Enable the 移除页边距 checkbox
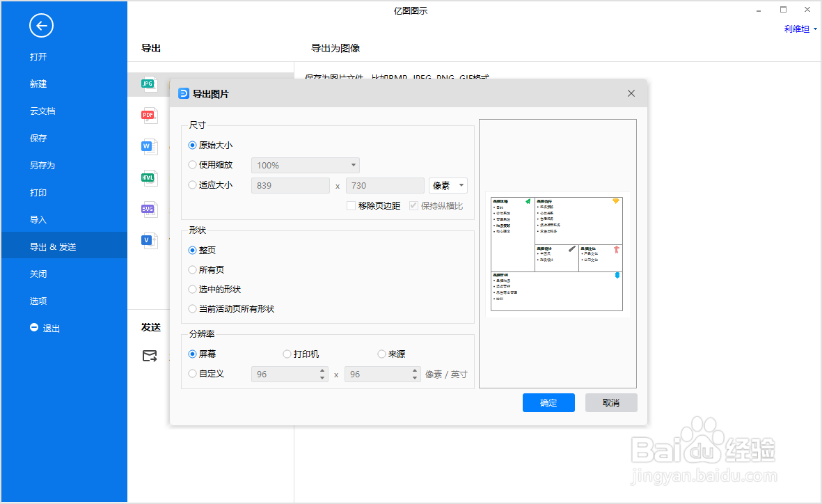Screen dimensions: 822x504 pos(351,205)
